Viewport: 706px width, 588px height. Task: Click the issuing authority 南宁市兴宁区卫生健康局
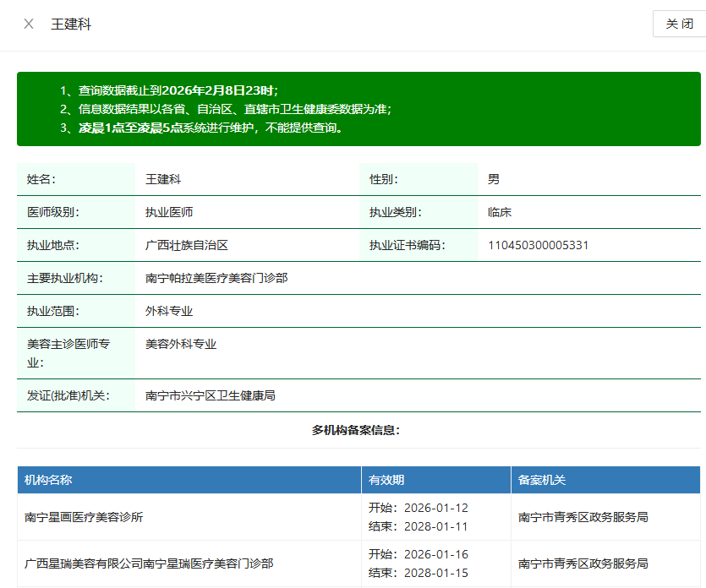(211, 395)
